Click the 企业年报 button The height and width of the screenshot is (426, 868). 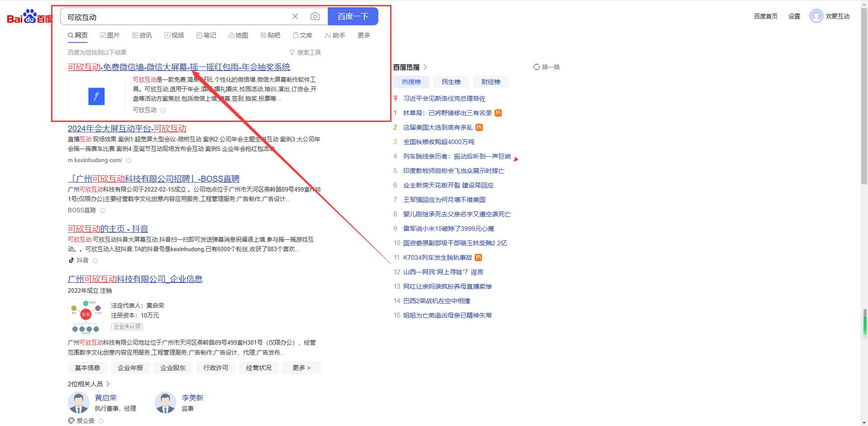coord(130,368)
